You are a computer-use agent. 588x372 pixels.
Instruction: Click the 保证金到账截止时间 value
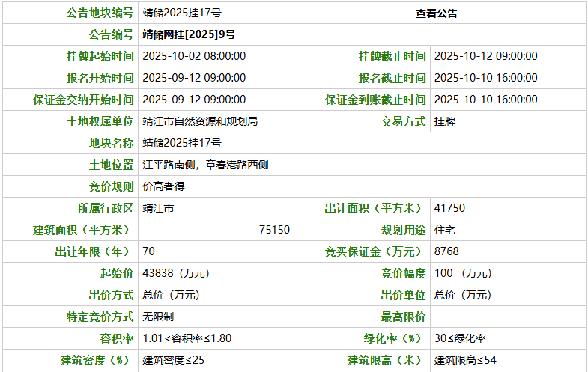(x=486, y=100)
